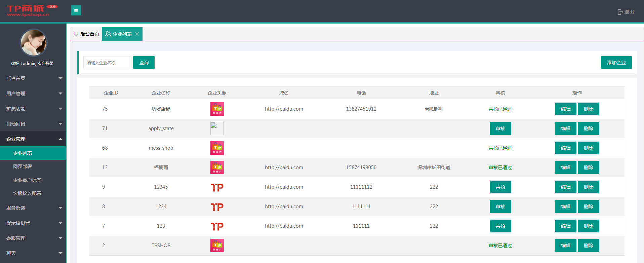Click the TP商城 logo
Image resolution: width=644 pixels, height=263 pixels.
[x=32, y=10]
